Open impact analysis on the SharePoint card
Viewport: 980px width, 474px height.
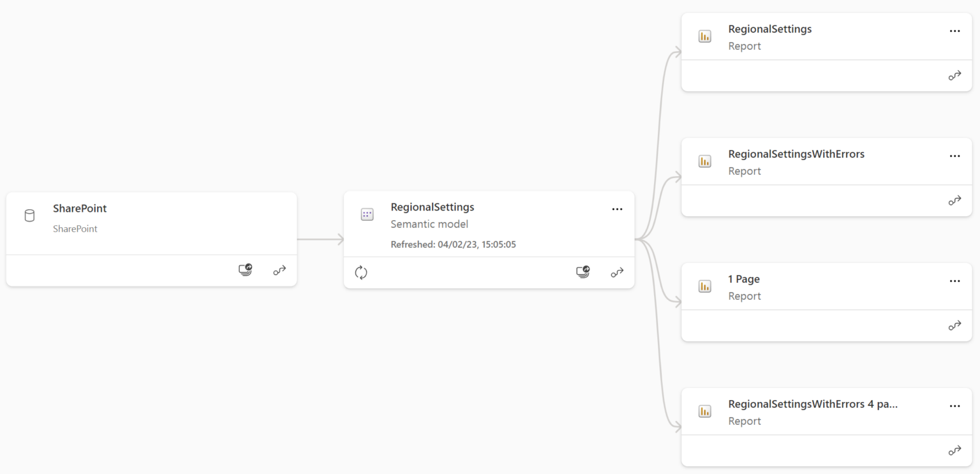(x=245, y=270)
